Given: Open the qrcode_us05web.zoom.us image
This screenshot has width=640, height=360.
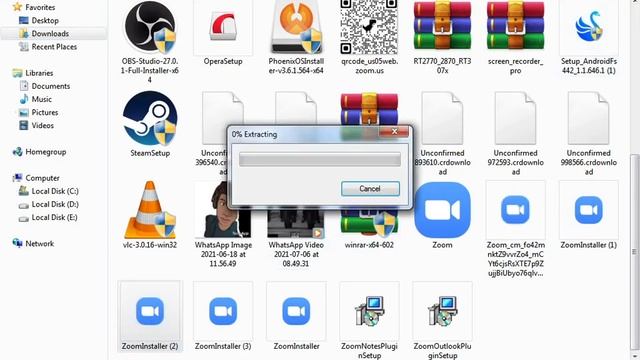Looking at the screenshot, I should [369, 27].
